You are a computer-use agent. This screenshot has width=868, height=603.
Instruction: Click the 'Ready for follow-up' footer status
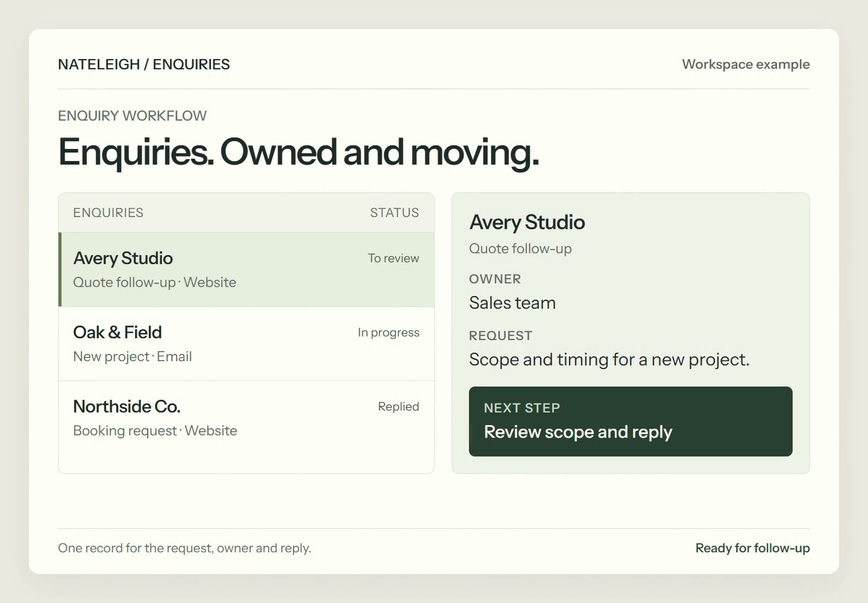752,548
